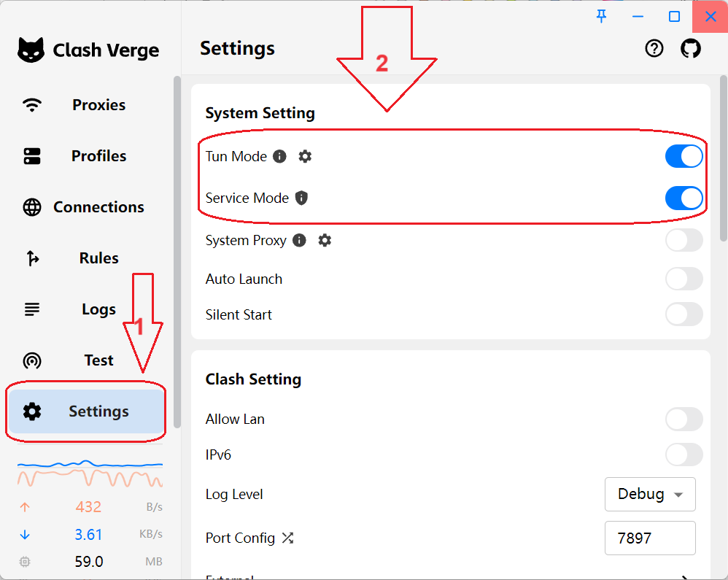728x580 pixels.
Task: Open the GitHub repository icon
Action: click(690, 49)
